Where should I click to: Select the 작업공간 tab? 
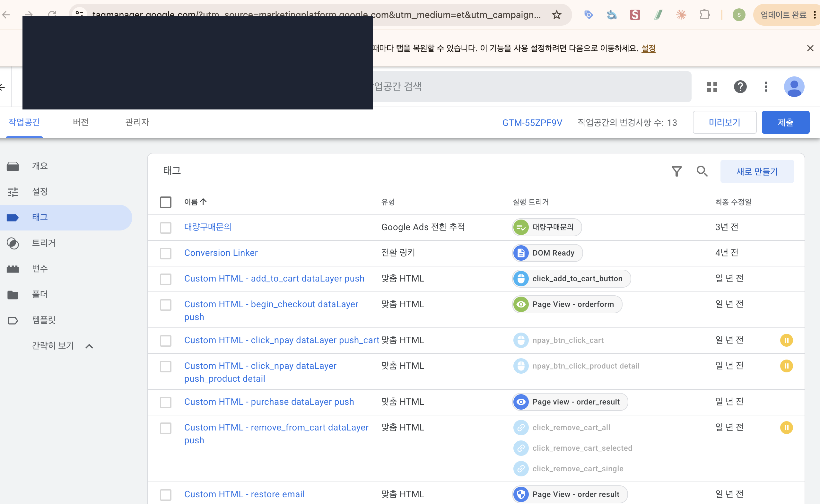point(24,122)
